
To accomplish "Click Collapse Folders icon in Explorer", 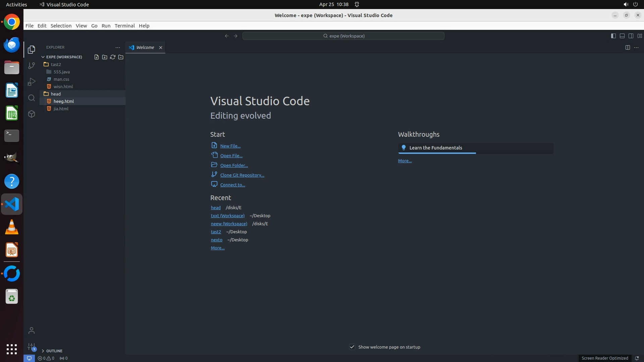I will (121, 57).
